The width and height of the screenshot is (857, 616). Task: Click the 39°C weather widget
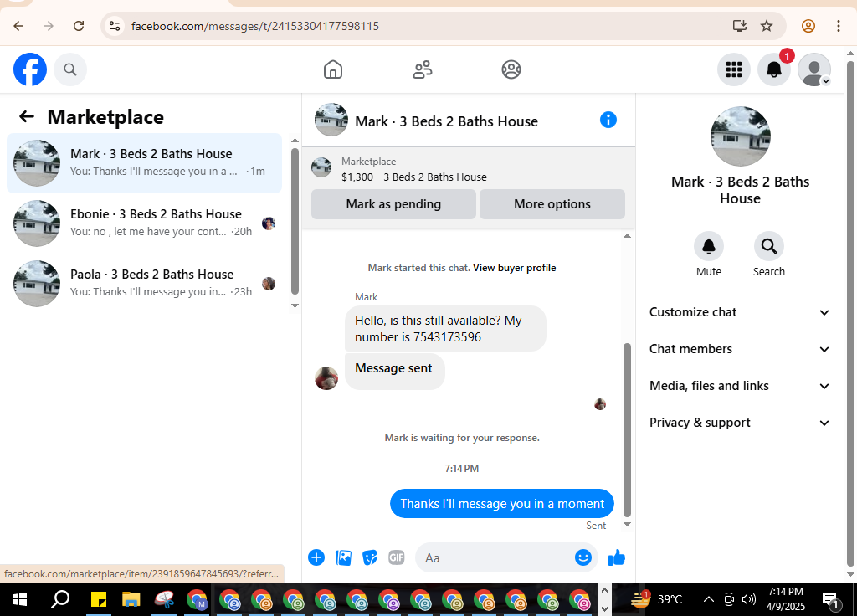[x=656, y=599]
